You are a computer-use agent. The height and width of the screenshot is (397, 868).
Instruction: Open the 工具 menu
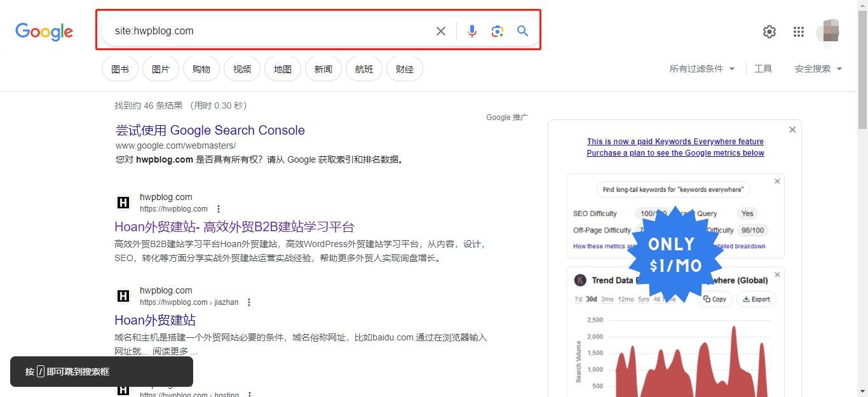pyautogui.click(x=763, y=69)
